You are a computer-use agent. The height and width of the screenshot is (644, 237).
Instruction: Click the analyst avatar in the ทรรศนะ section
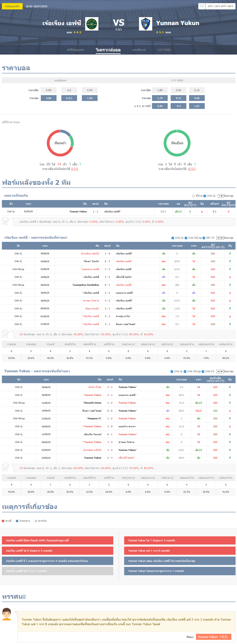click(7, 614)
